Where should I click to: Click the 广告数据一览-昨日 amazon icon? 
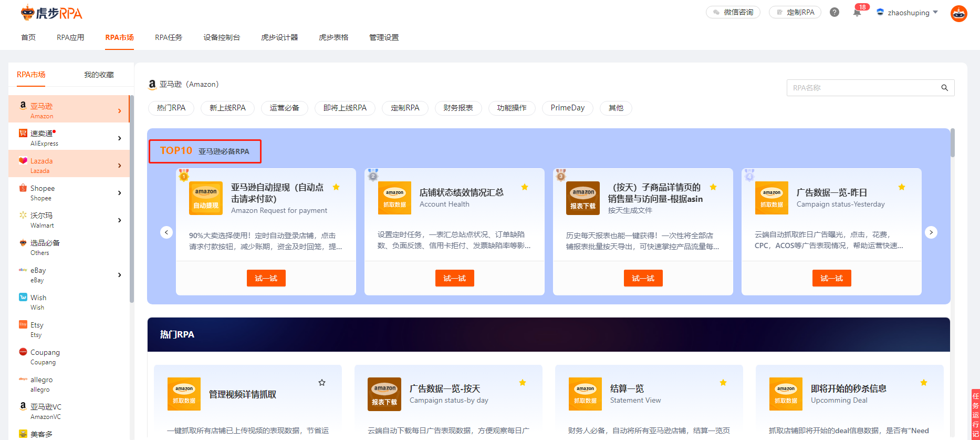coord(772,198)
